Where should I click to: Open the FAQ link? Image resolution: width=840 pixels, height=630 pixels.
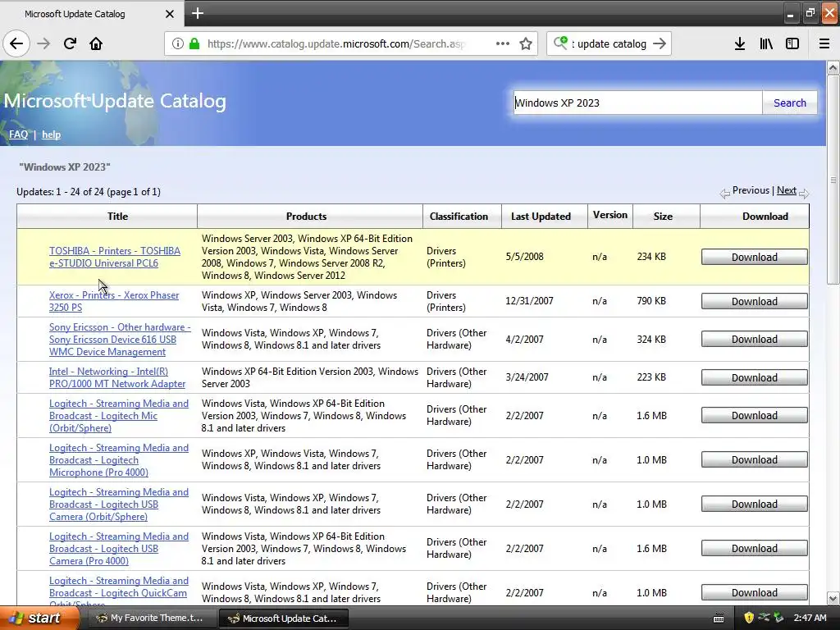(18, 135)
